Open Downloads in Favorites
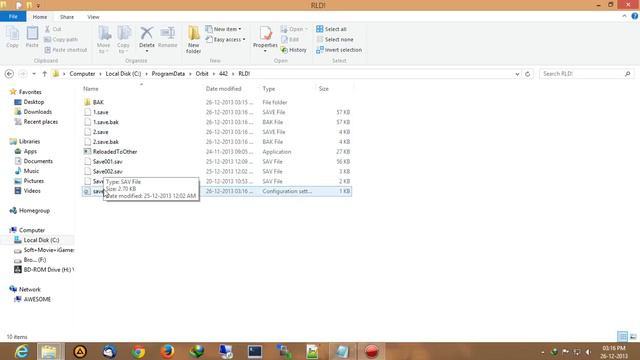 coord(38,112)
